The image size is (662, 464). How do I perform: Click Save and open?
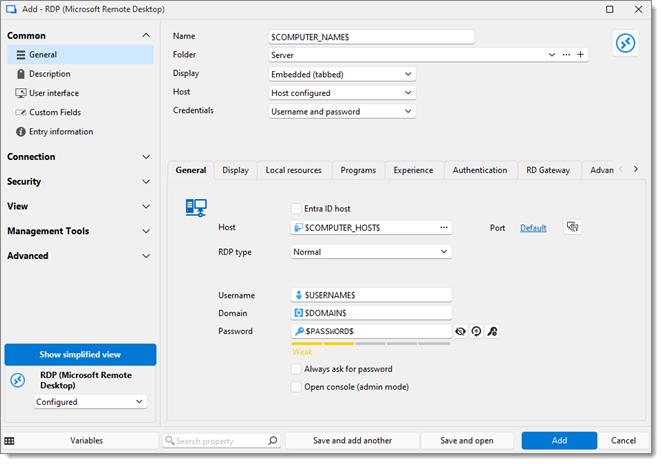tap(467, 441)
